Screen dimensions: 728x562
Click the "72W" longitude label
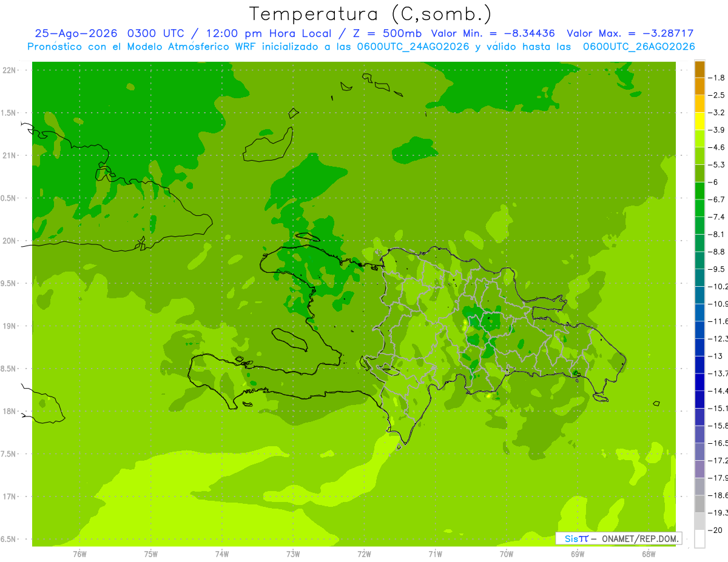click(x=364, y=554)
